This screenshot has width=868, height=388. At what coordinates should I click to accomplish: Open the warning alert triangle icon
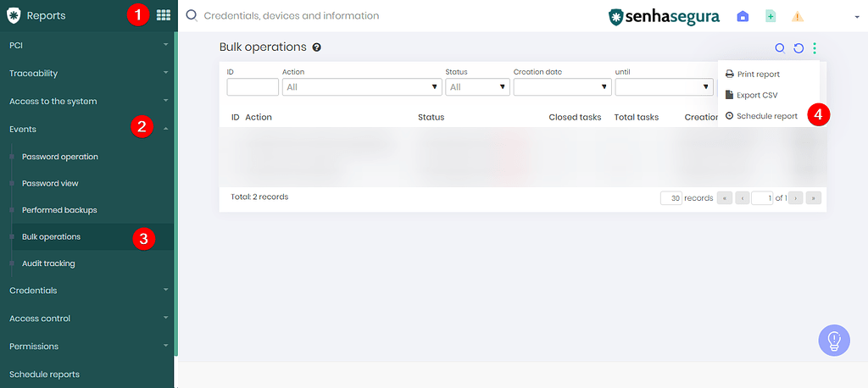797,16
